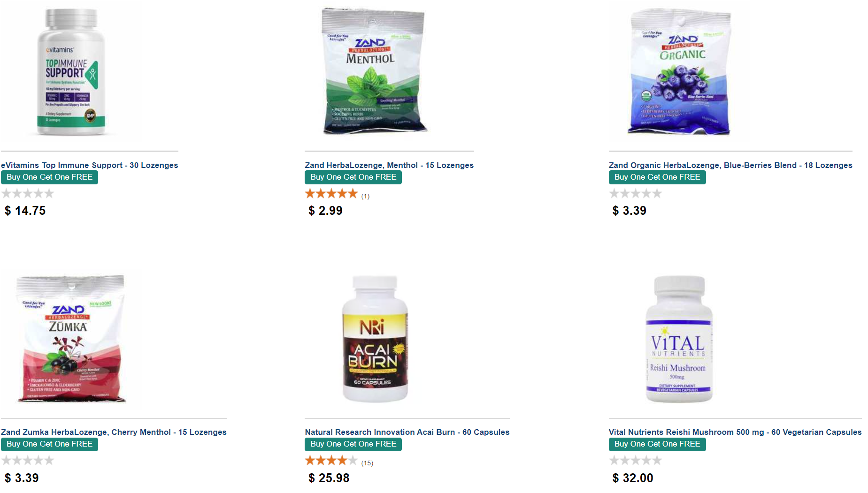Open Zand HerbaLozenge Menthol title link
The image size is (868, 493).
(x=389, y=165)
